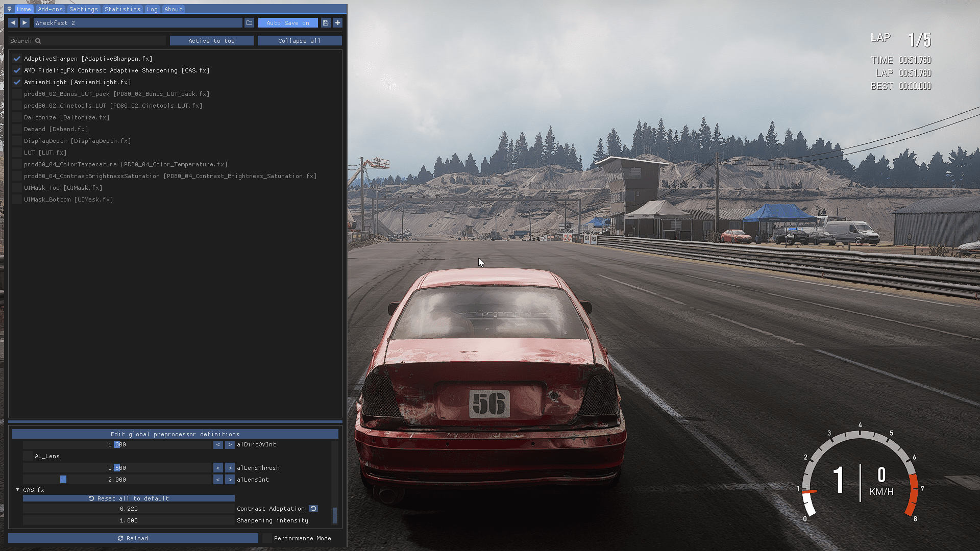
Task: Click the alLensThresh value slider
Action: click(117, 468)
